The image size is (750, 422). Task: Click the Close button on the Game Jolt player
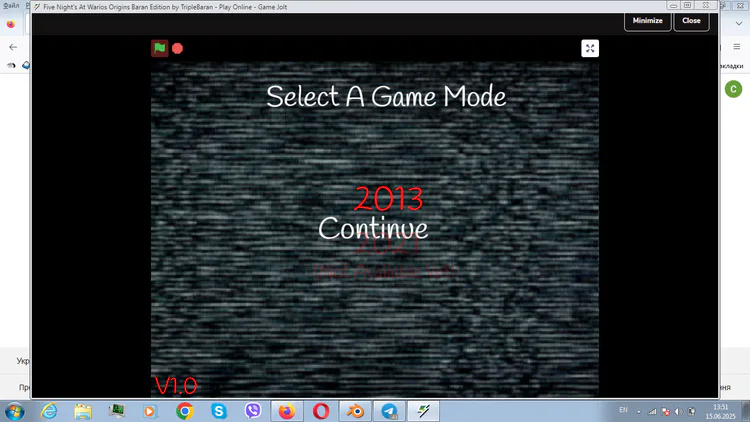point(691,21)
